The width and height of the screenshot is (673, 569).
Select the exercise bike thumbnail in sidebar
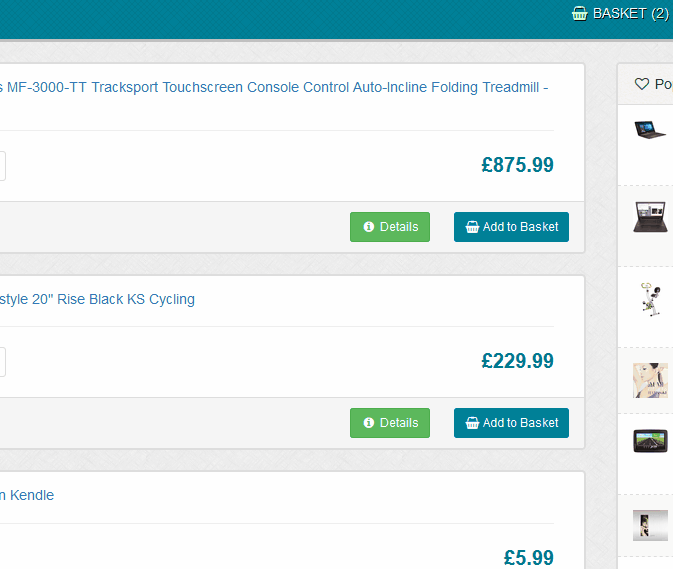[x=651, y=300]
